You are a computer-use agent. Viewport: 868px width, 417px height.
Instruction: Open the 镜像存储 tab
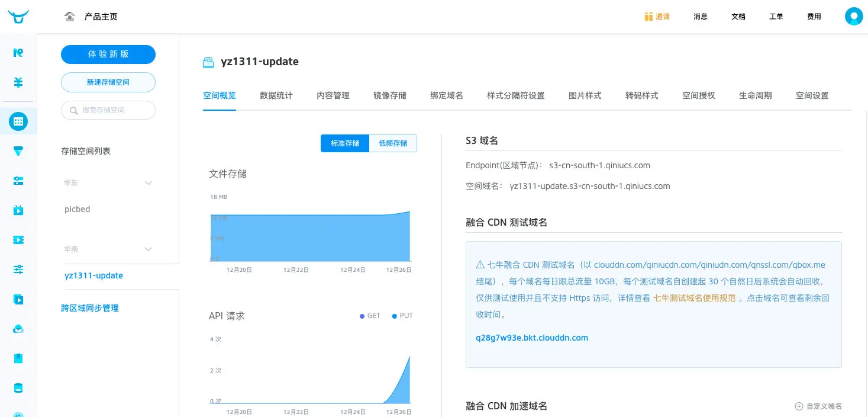pos(390,95)
